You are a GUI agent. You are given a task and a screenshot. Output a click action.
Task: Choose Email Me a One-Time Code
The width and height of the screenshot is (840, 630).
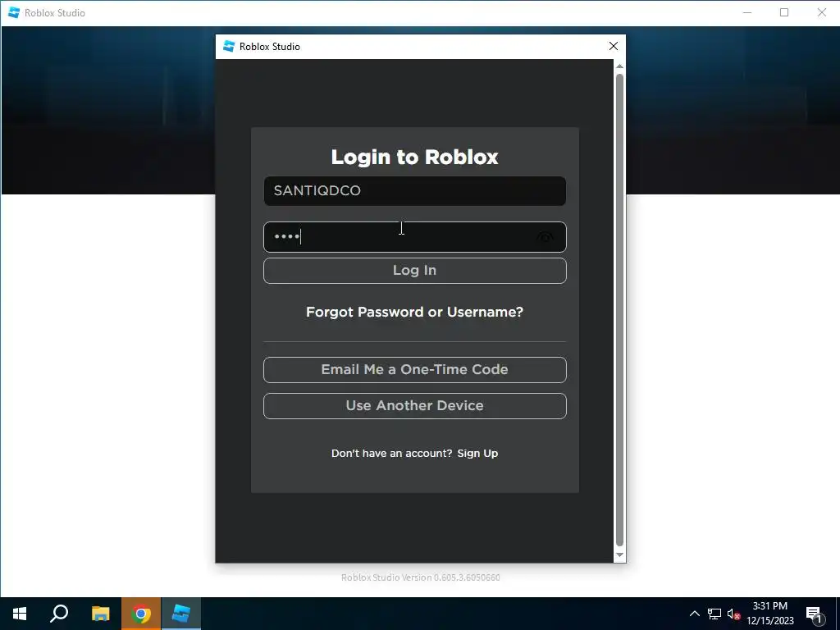point(414,370)
